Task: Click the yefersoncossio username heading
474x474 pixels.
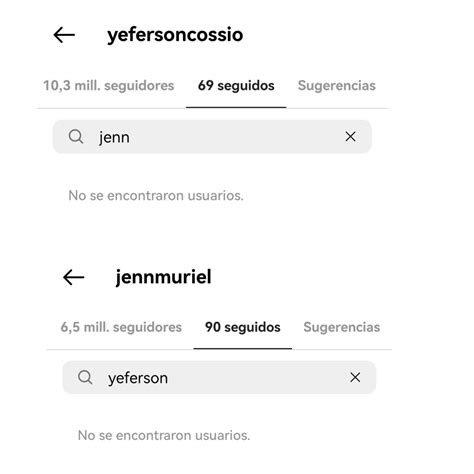Action: click(x=175, y=35)
